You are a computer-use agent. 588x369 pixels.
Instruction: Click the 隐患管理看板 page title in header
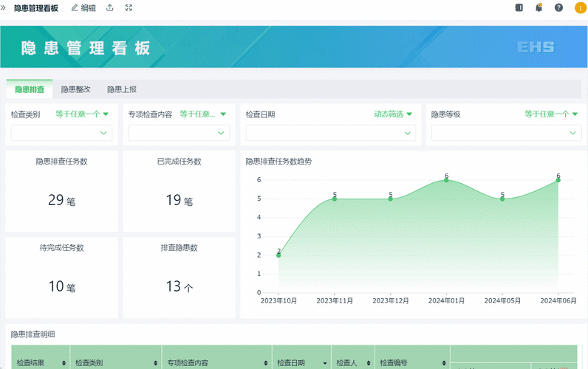click(36, 8)
